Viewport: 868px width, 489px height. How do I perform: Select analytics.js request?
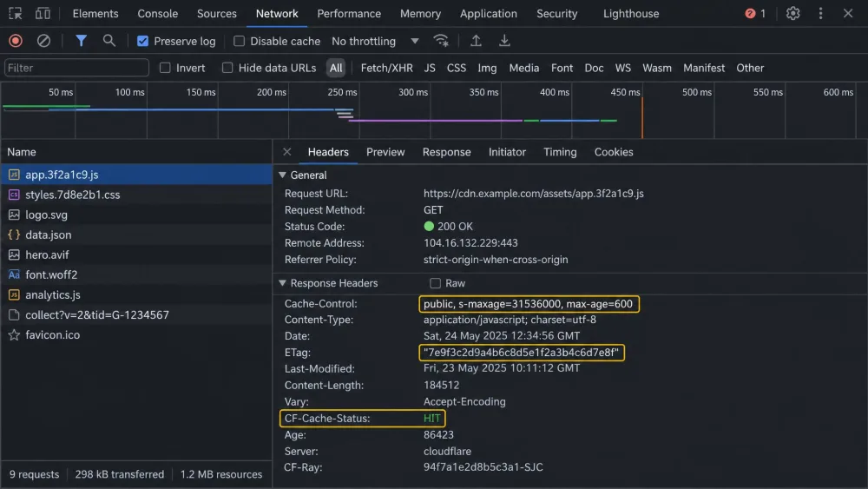click(x=136, y=294)
